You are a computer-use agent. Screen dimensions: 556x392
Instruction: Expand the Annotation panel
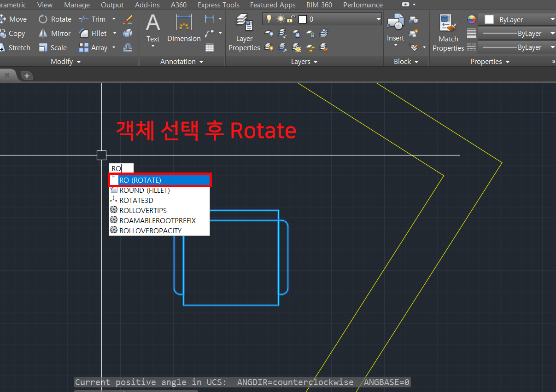point(181,62)
